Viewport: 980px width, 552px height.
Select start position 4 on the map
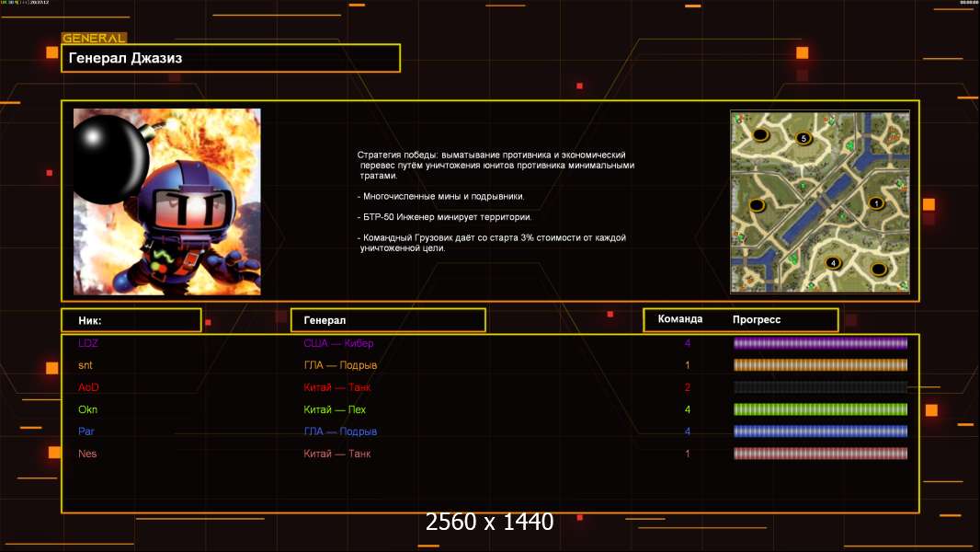pyautogui.click(x=833, y=263)
